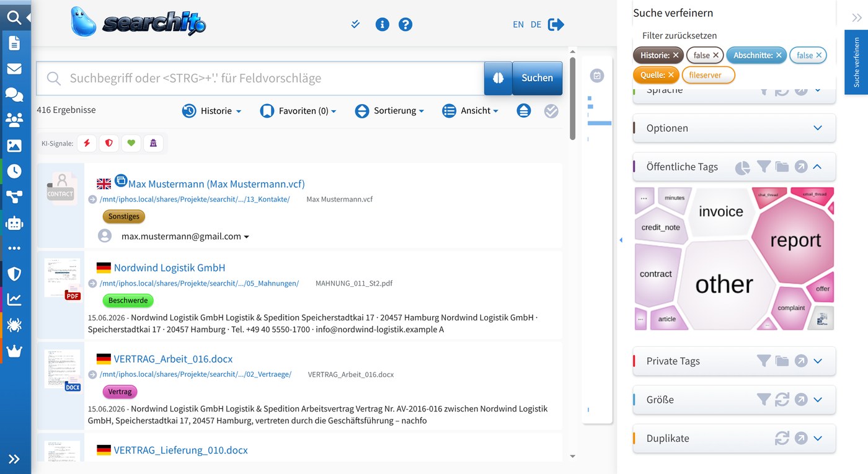Image resolution: width=868 pixels, height=474 pixels.
Task: Open the spider crawler icon in sidebar
Action: click(14, 325)
